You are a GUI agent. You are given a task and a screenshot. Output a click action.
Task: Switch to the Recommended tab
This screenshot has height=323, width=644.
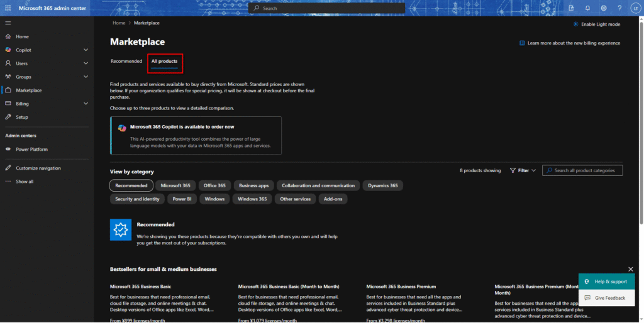(126, 62)
